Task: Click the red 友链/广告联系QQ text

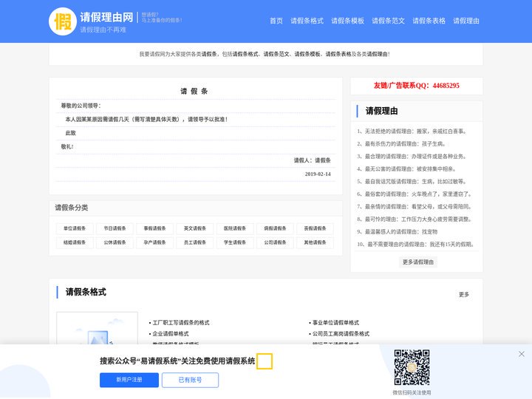Action: tap(417, 86)
